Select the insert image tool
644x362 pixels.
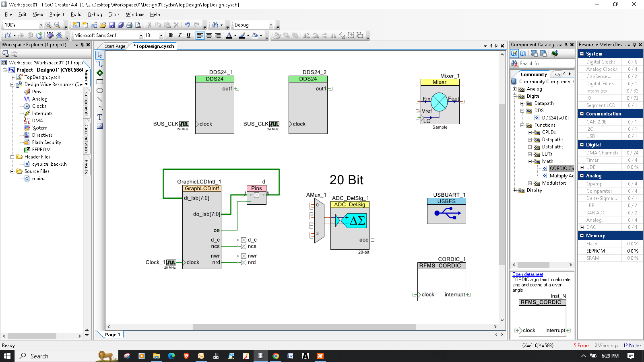[100, 126]
